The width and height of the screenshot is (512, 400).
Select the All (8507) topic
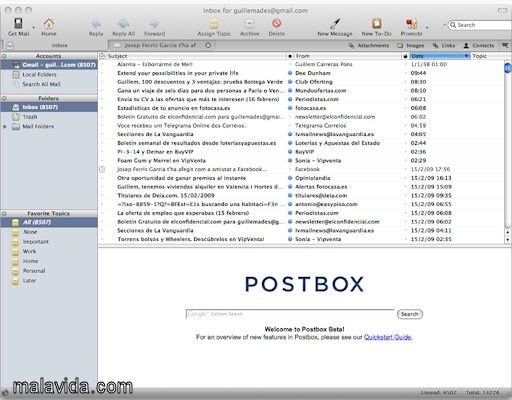[x=49, y=222]
